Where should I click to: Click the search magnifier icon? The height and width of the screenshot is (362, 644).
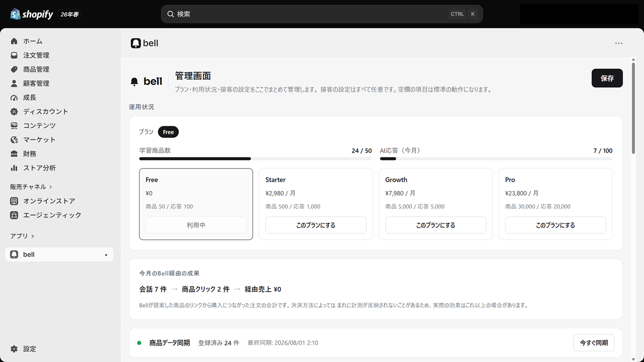click(171, 14)
